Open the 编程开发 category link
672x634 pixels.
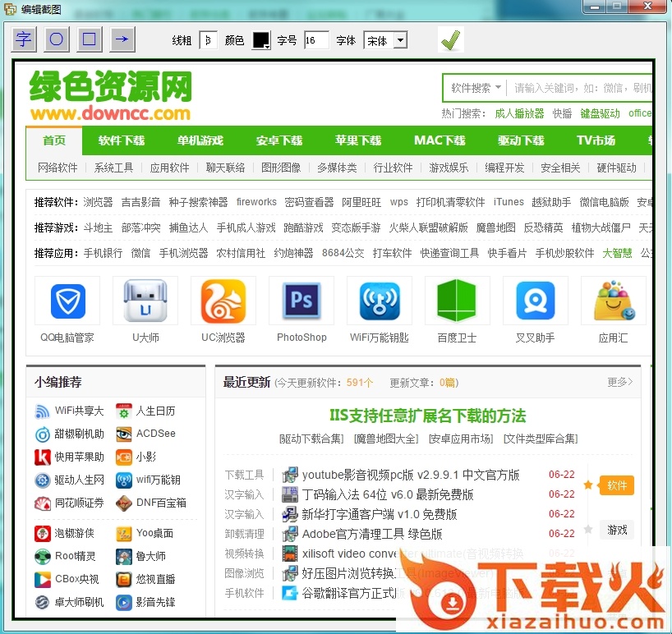(504, 168)
